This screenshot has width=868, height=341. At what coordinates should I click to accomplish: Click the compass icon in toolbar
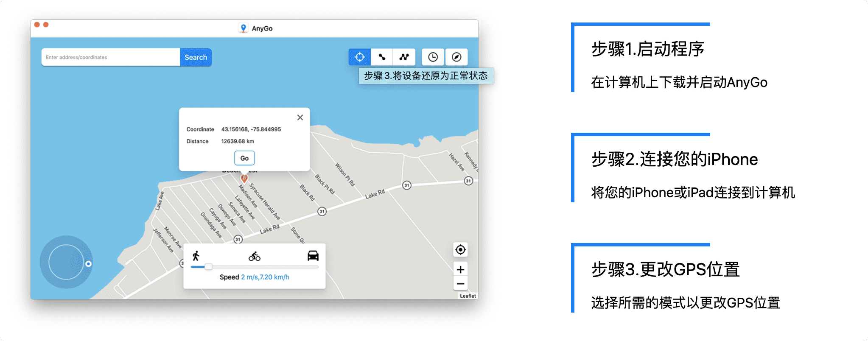456,57
